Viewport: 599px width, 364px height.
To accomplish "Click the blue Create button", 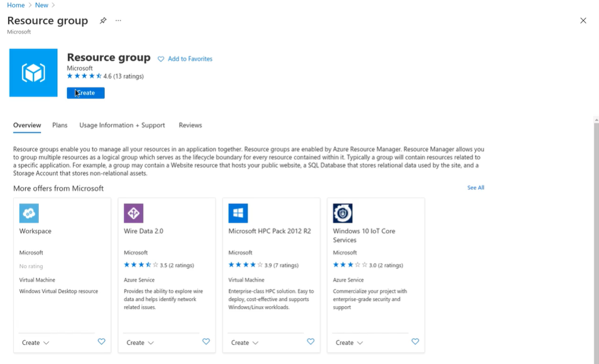I will coord(86,93).
